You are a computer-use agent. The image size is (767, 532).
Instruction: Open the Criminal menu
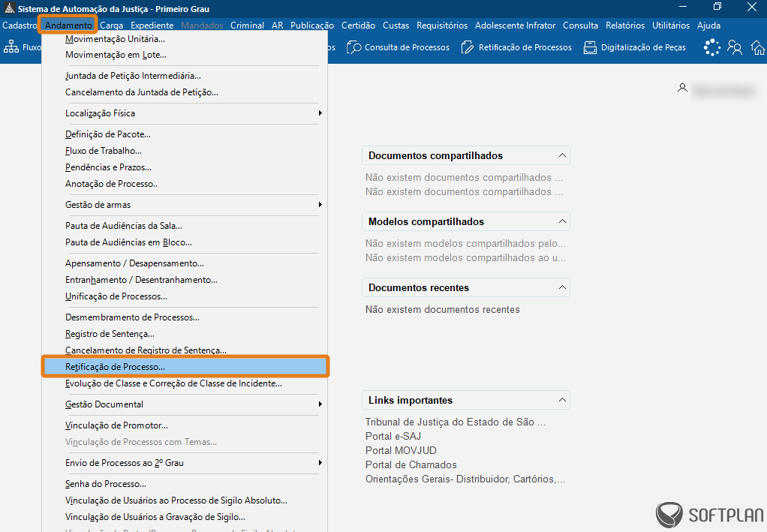(247, 26)
